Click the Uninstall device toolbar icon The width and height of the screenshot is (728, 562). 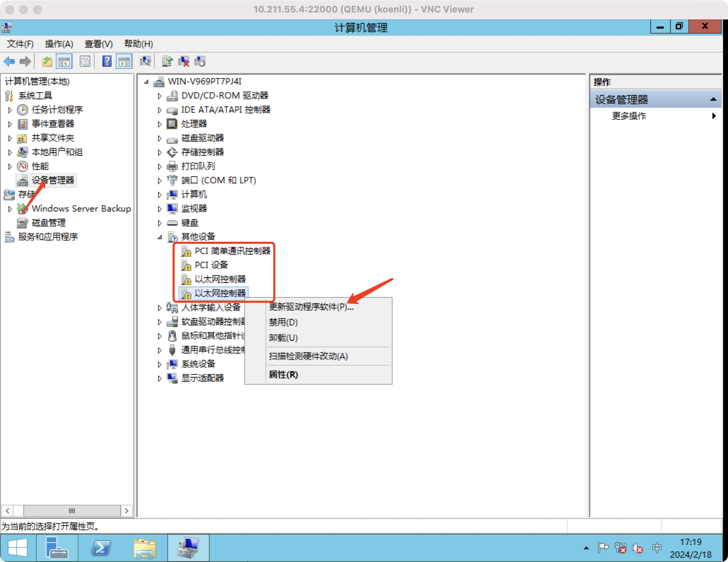183,61
